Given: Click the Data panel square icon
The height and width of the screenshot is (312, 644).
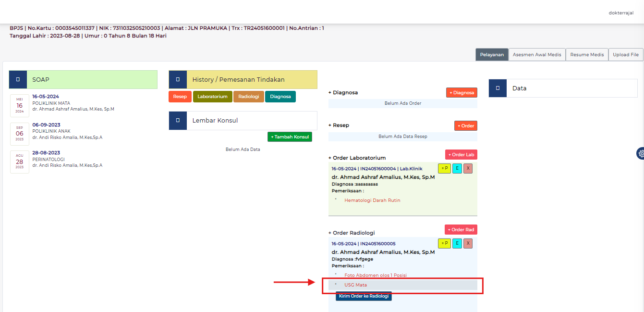Looking at the screenshot, I should click(498, 88).
